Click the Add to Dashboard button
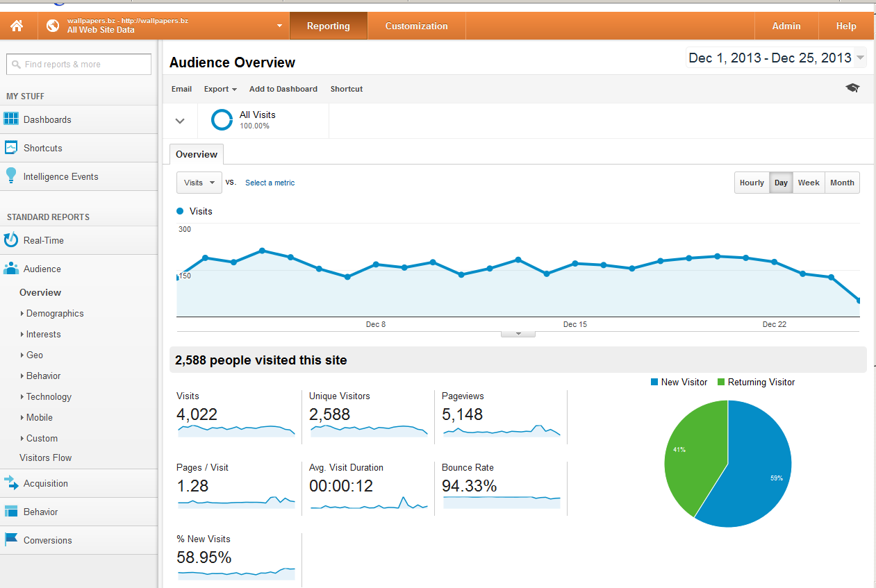The width and height of the screenshot is (876, 588). [x=283, y=89]
